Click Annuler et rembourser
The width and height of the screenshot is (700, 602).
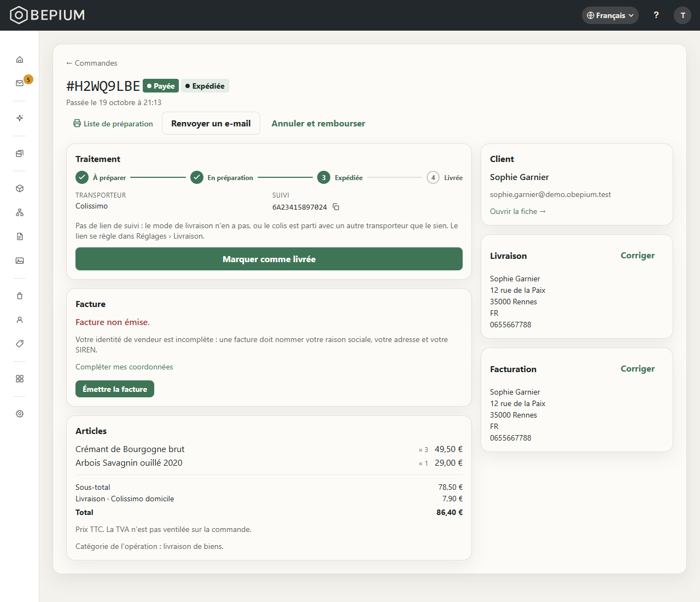318,124
